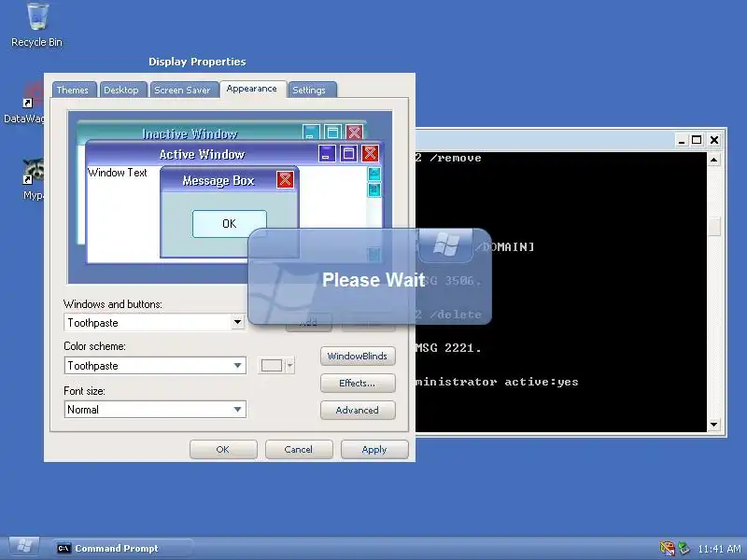
Task: Click the preview scrollbar up arrow
Action: (x=374, y=174)
